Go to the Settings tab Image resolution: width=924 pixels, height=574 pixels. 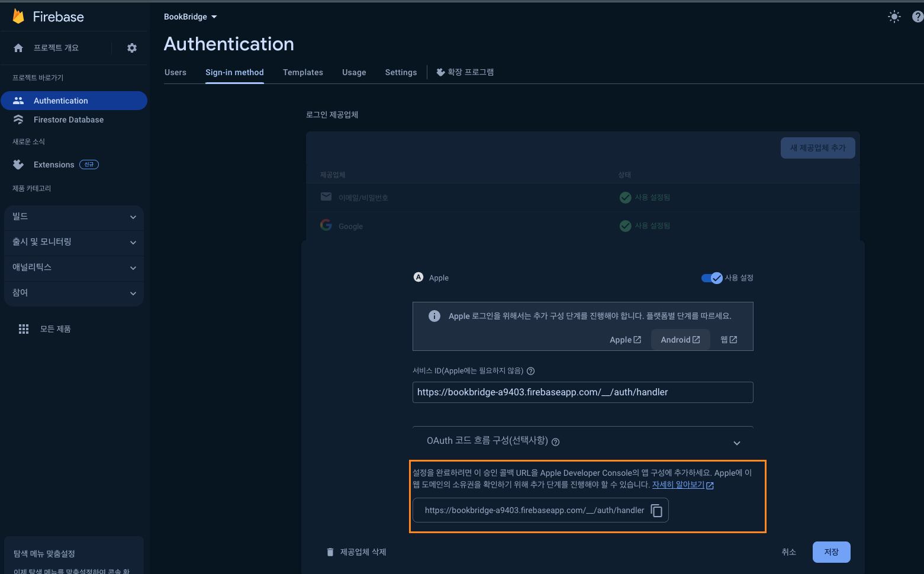(401, 72)
